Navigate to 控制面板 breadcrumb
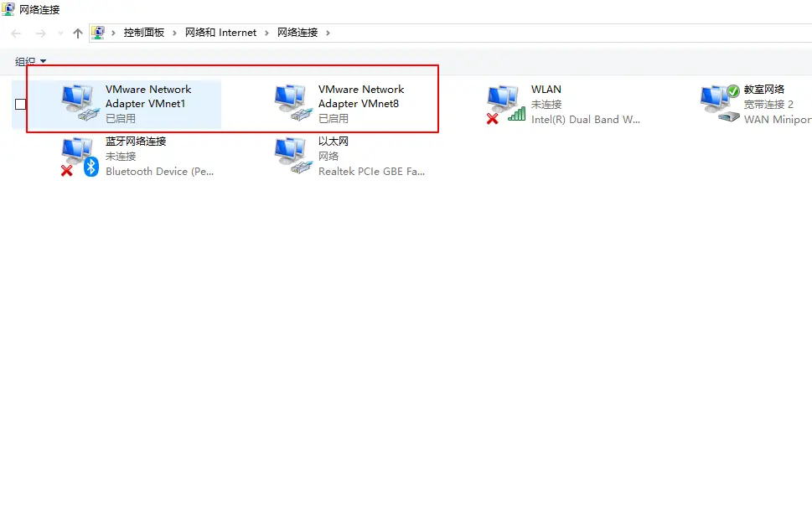Image resolution: width=812 pixels, height=510 pixels. click(144, 33)
